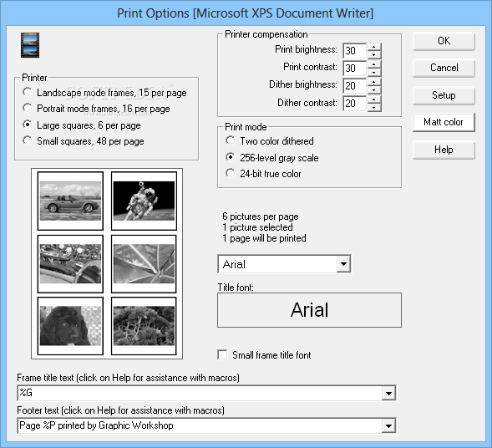Image resolution: width=492 pixels, height=448 pixels.
Task: Choose Large squares, 6 per page
Action: [x=82, y=125]
